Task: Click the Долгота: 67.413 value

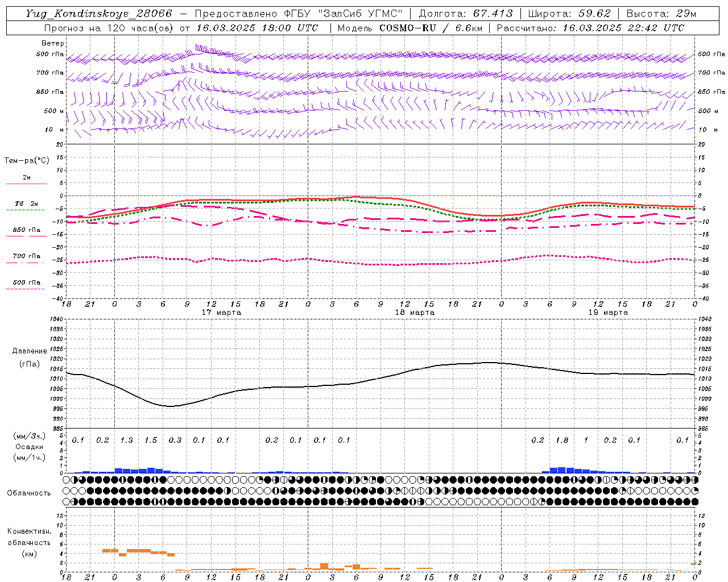Action: 466,14
